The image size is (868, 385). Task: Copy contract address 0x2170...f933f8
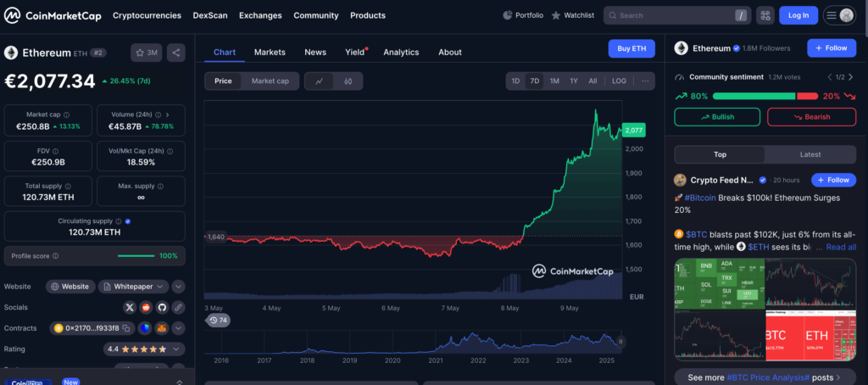point(126,328)
